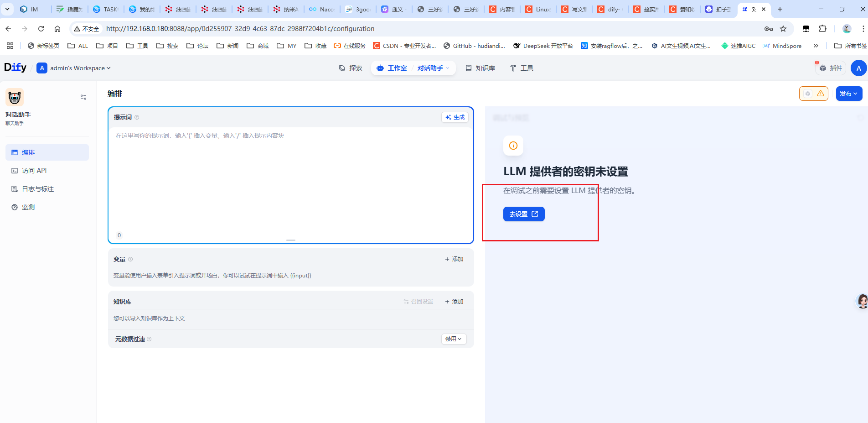Open the 发布 publish dropdown
868x423 pixels.
coord(849,93)
